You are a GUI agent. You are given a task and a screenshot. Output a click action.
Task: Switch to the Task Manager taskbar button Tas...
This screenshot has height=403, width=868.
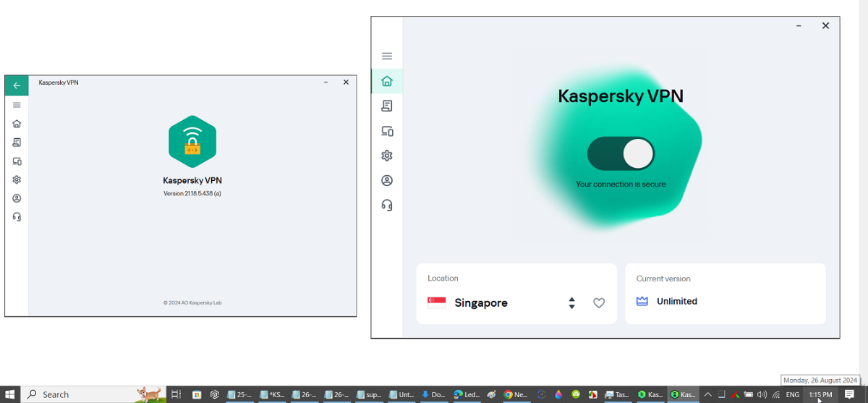617,394
